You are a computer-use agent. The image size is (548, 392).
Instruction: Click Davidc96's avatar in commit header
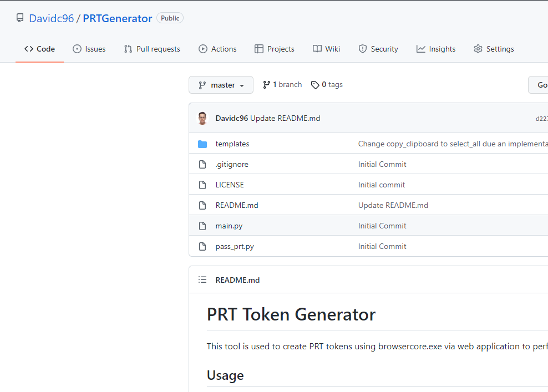202,118
